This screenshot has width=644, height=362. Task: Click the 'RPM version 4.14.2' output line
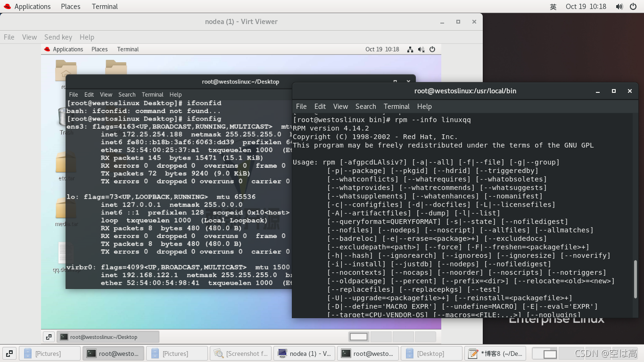click(x=331, y=128)
